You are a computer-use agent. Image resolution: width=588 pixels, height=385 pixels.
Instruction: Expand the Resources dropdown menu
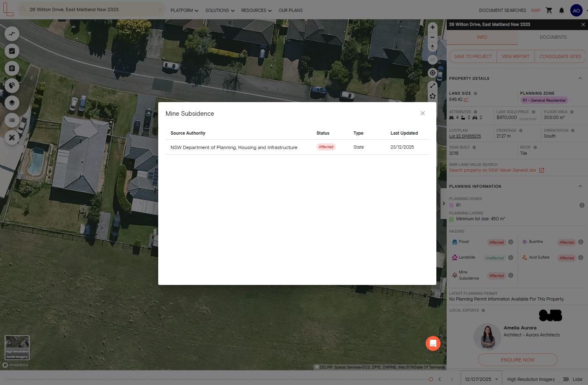point(256,10)
